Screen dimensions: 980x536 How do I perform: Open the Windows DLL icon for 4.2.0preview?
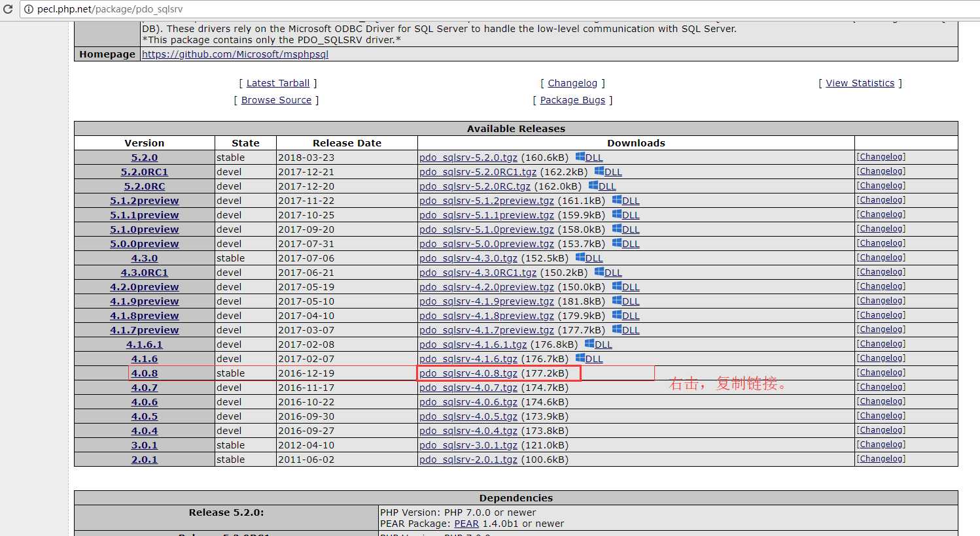(x=616, y=286)
